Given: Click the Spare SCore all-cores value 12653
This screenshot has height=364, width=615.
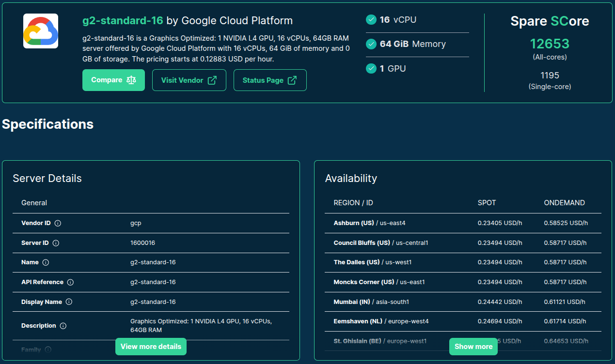Looking at the screenshot, I should pyautogui.click(x=550, y=44).
